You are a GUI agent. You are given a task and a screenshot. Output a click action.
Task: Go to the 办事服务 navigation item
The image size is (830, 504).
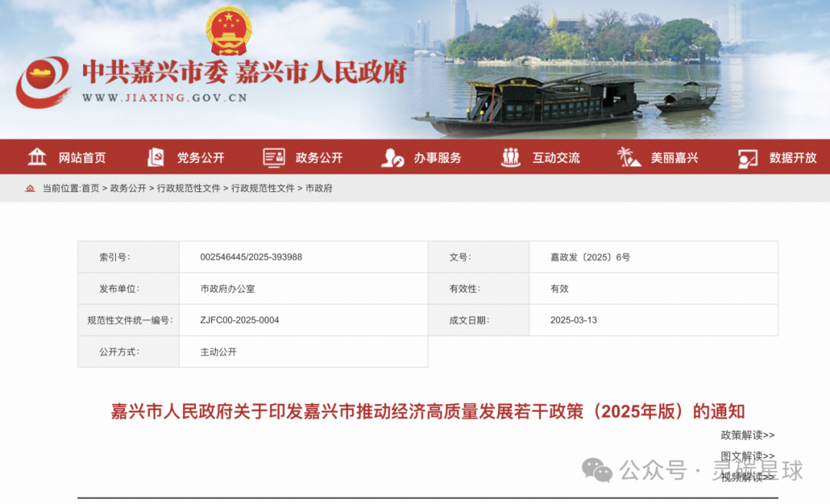point(438,157)
